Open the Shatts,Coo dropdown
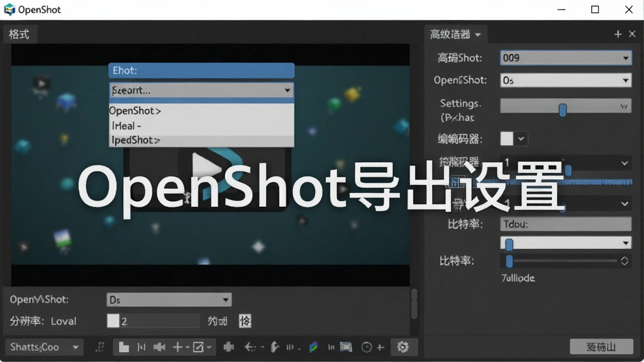 (44, 347)
